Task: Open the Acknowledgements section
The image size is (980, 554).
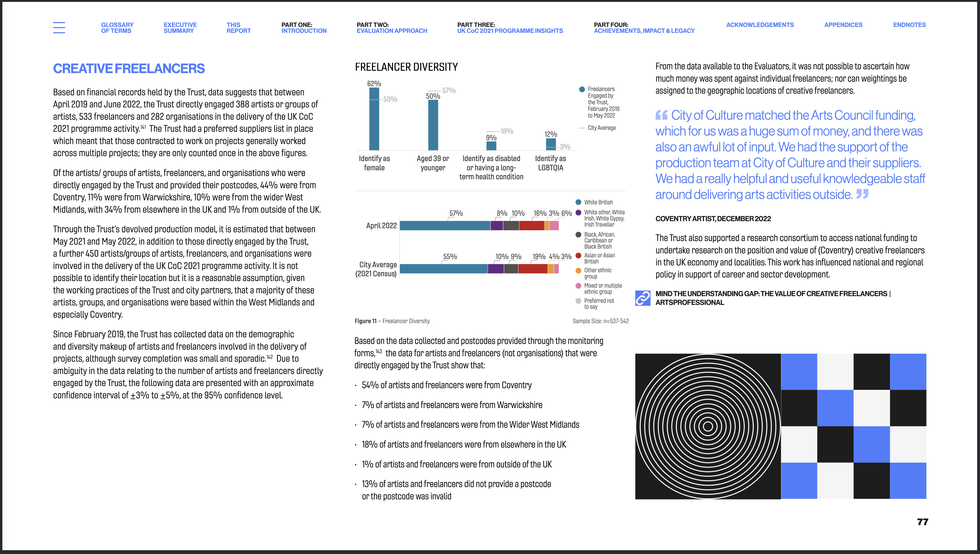Action: (760, 25)
